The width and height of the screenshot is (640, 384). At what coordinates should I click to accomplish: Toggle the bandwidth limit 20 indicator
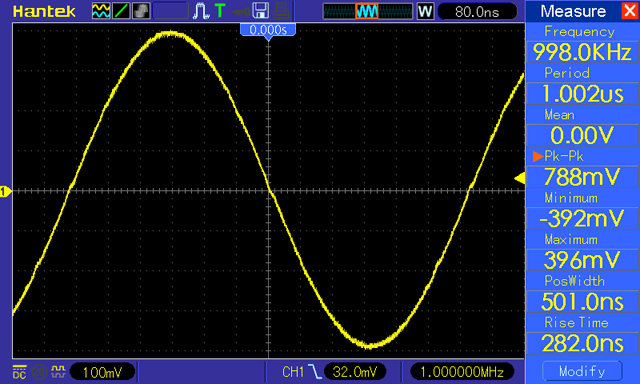point(39,372)
